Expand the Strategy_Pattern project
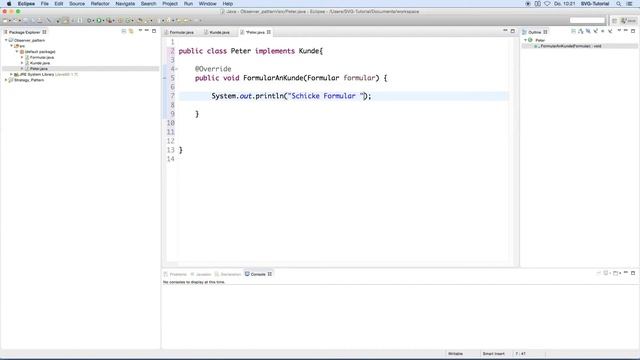 pos(6,80)
